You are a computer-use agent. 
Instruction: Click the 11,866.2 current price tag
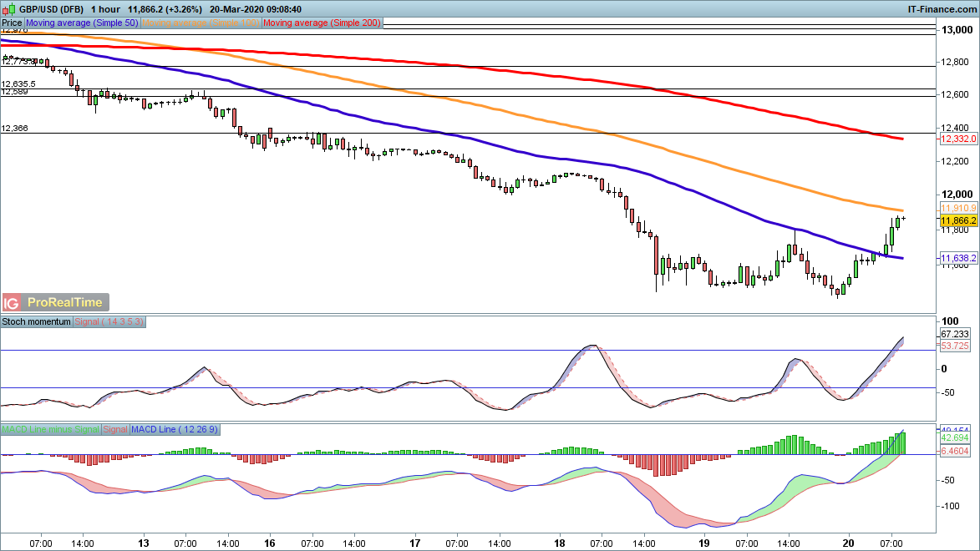(958, 220)
